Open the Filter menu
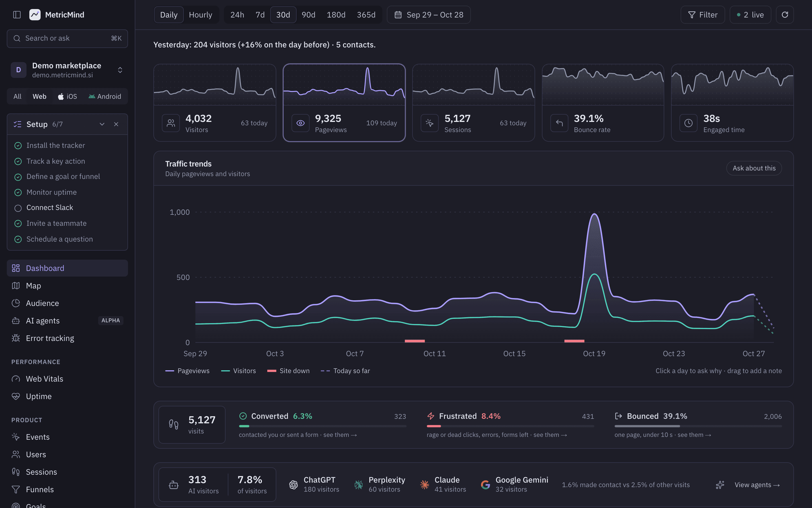Viewport: 812px width, 508px height. click(x=703, y=15)
